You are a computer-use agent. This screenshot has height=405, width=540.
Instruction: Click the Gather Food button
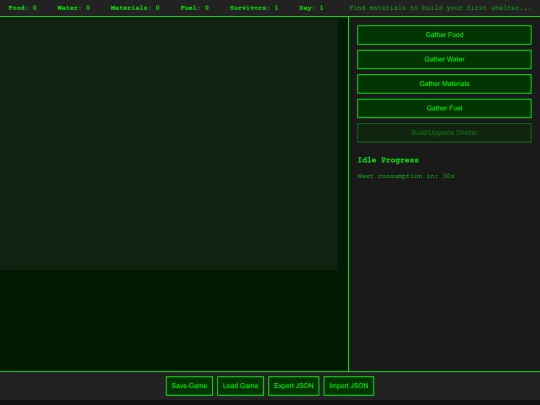tap(444, 35)
